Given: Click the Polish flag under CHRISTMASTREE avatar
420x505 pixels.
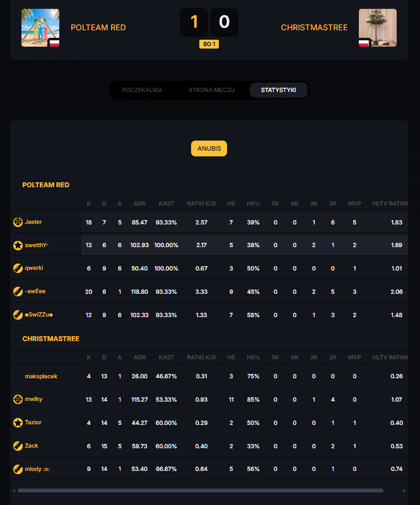Looking at the screenshot, I should point(364,43).
